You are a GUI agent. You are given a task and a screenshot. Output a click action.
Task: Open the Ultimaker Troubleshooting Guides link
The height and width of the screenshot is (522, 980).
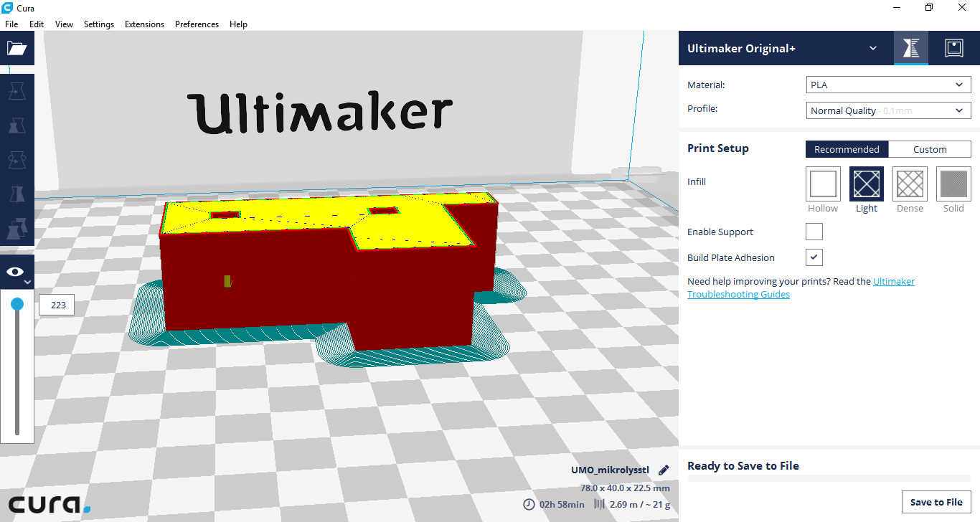coord(801,288)
